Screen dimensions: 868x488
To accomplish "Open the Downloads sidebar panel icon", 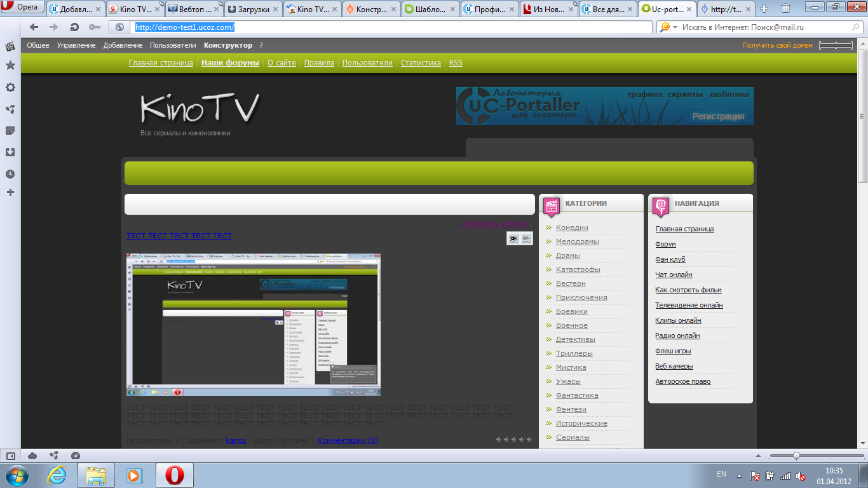I will coord(10,152).
